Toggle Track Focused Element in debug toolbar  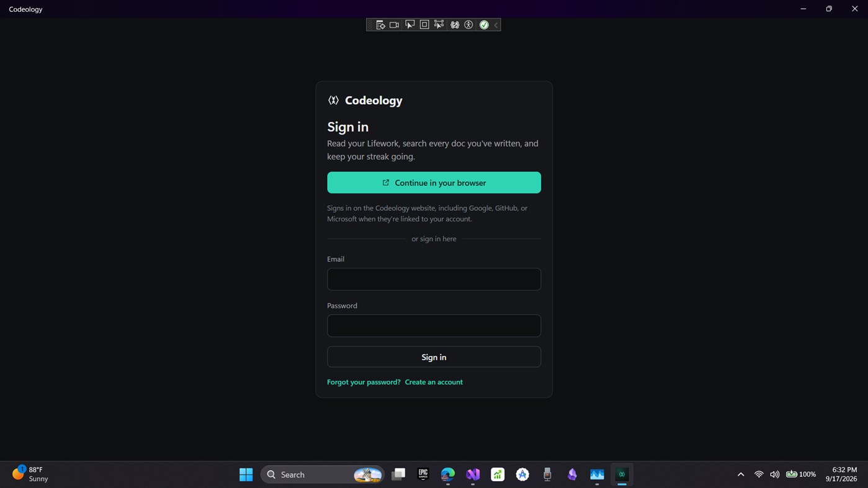tap(439, 25)
